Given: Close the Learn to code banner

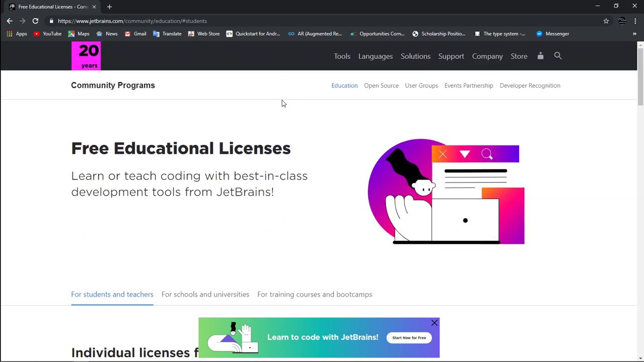Looking at the screenshot, I should point(434,323).
